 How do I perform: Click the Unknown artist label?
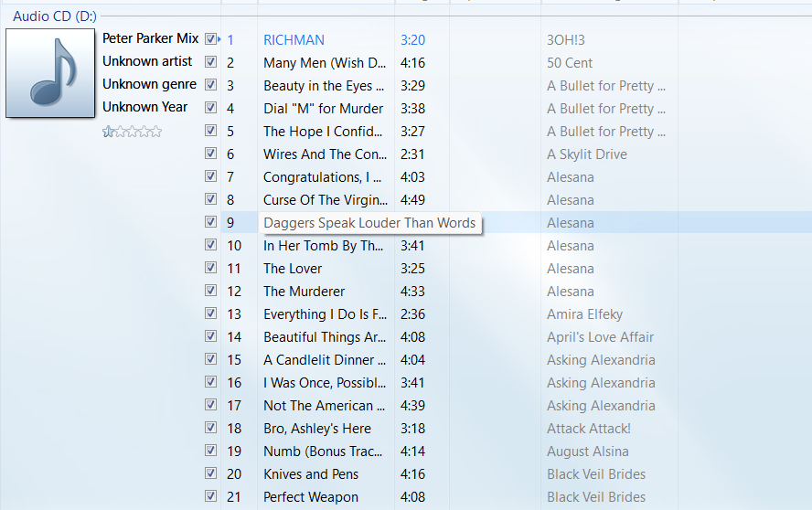(x=147, y=61)
